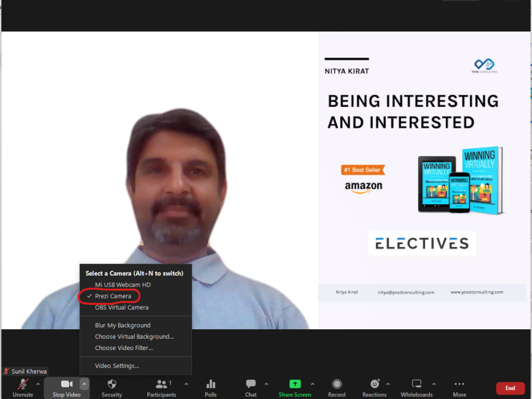Expand the Participants options arrow

(186, 384)
